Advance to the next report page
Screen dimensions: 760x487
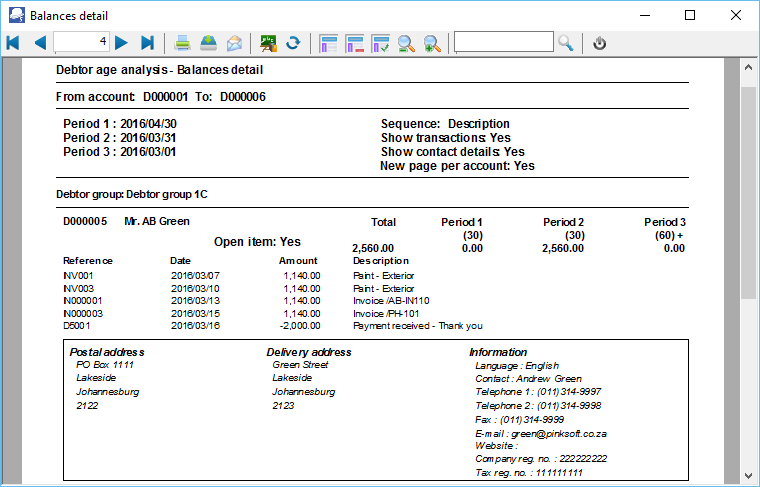click(x=121, y=42)
